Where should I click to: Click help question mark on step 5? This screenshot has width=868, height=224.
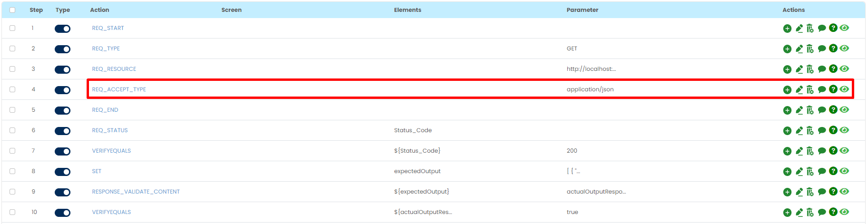(833, 110)
